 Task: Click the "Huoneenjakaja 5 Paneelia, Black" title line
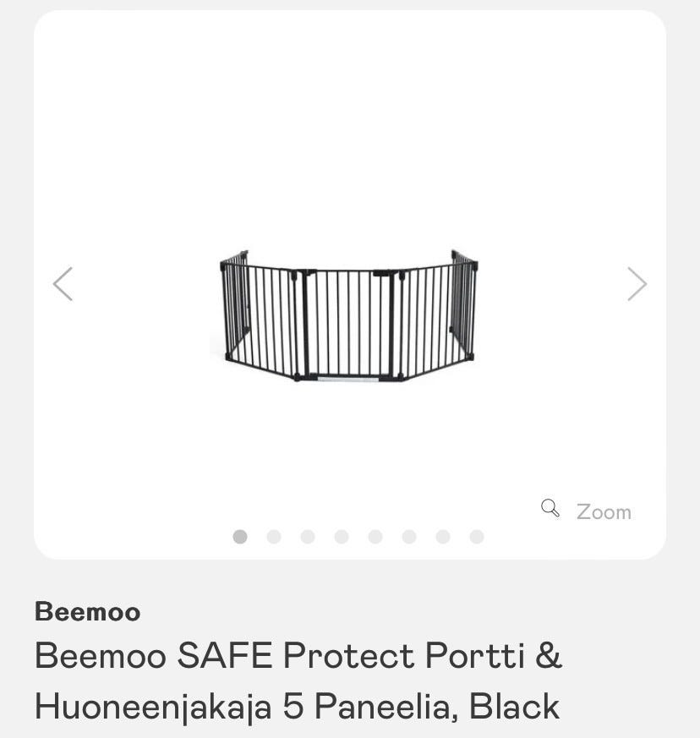(x=297, y=706)
